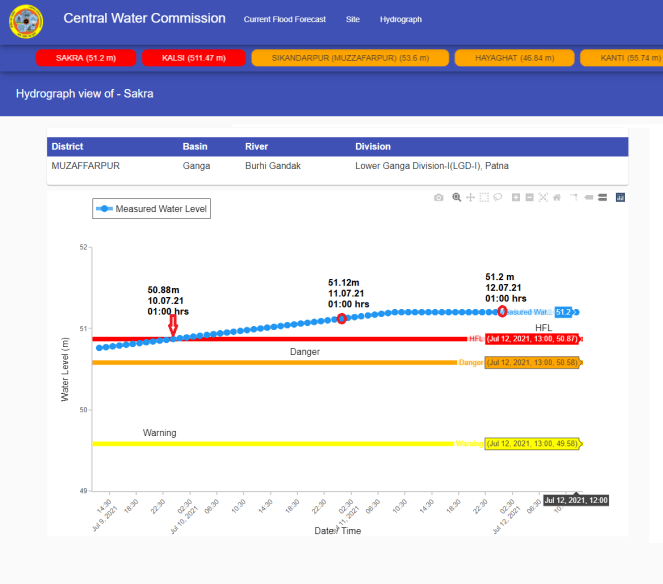
Task: Click the KALSI (511.47 m) station button
Action: pyautogui.click(x=194, y=58)
